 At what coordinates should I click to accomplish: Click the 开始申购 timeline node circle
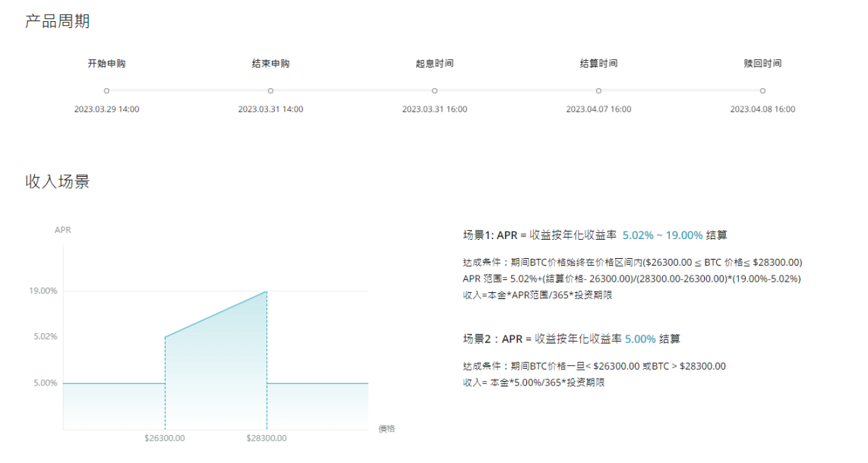coord(106,90)
